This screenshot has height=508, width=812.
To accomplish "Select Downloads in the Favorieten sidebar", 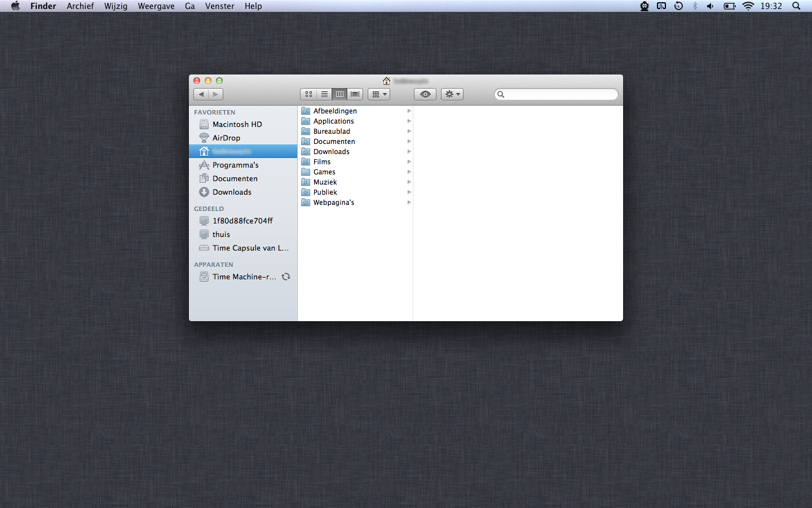I will pyautogui.click(x=243, y=192).
